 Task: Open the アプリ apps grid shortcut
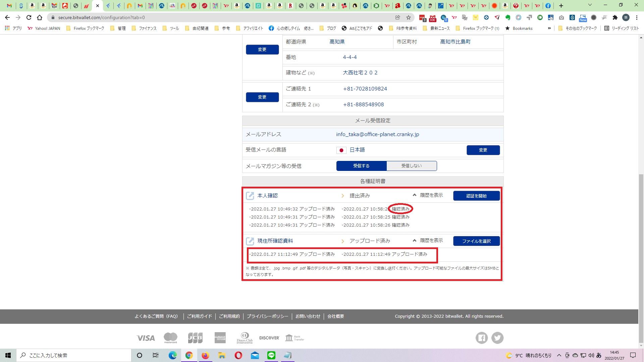[13, 28]
